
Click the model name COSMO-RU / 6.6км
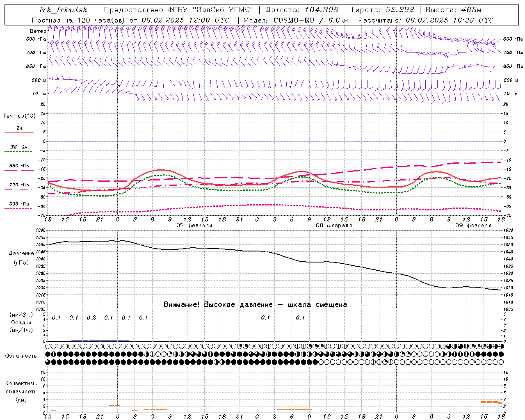pos(310,20)
